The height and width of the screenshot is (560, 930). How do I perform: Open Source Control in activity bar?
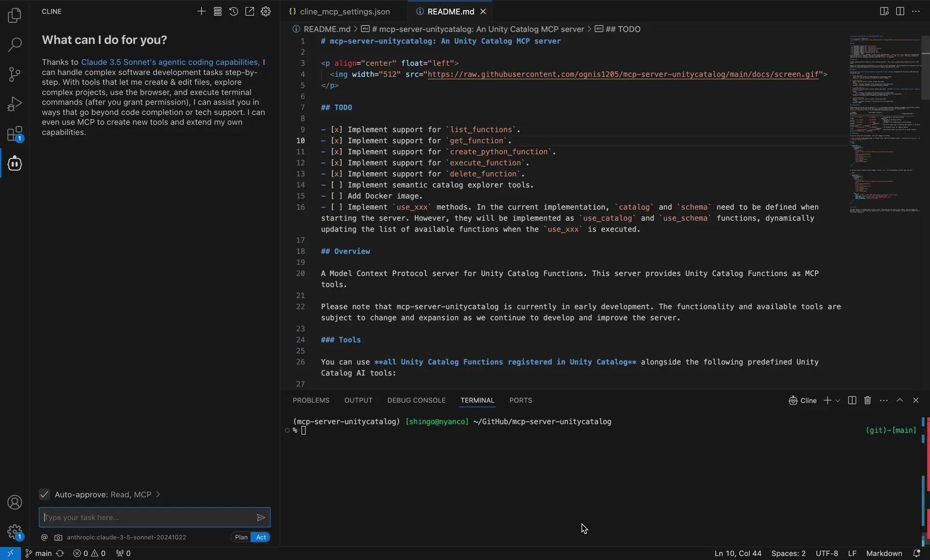tap(15, 74)
